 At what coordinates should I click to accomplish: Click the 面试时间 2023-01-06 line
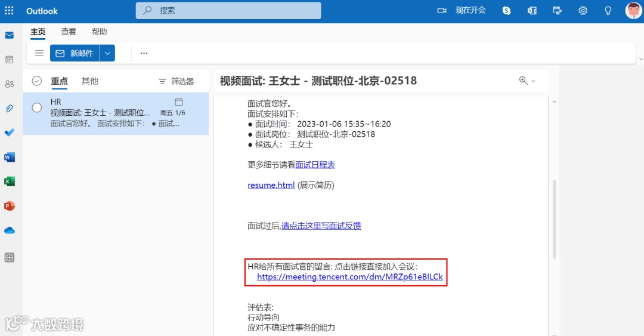pyautogui.click(x=319, y=124)
